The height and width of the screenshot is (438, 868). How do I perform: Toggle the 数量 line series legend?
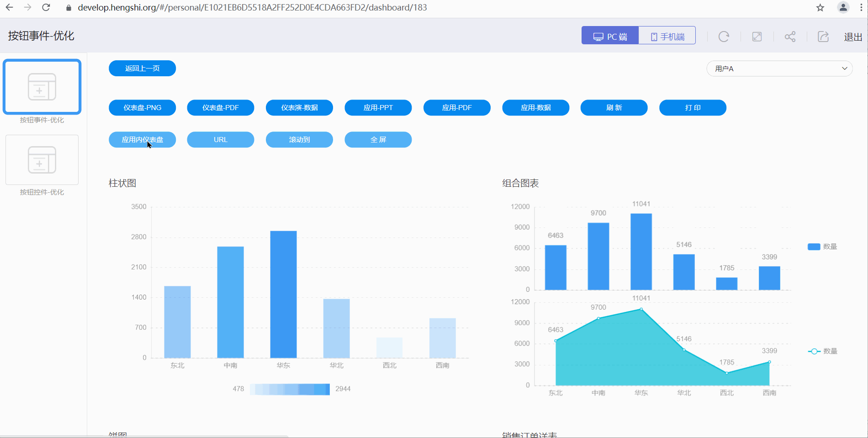[822, 351]
